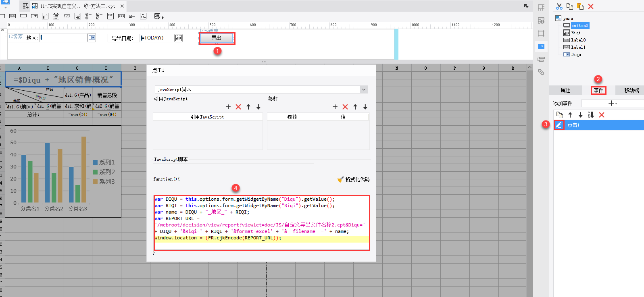Select the password field widget tool

pos(121,16)
